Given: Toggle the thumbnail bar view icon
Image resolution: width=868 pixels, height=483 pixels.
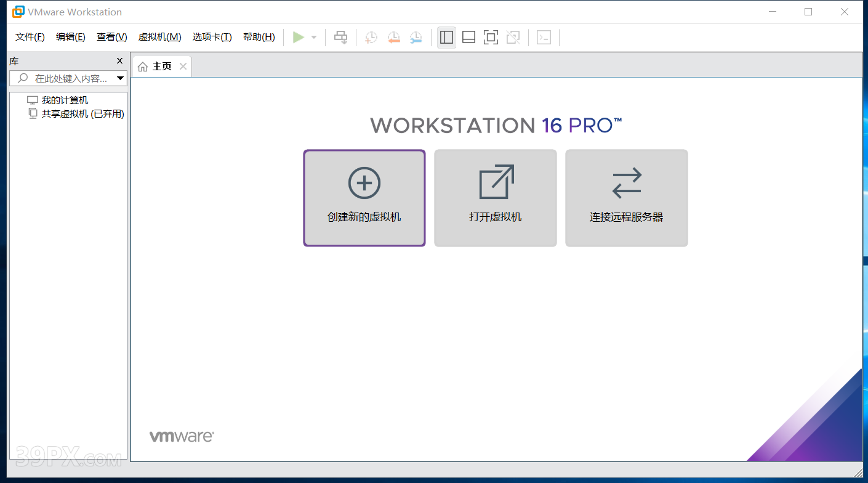Looking at the screenshot, I should click(468, 38).
